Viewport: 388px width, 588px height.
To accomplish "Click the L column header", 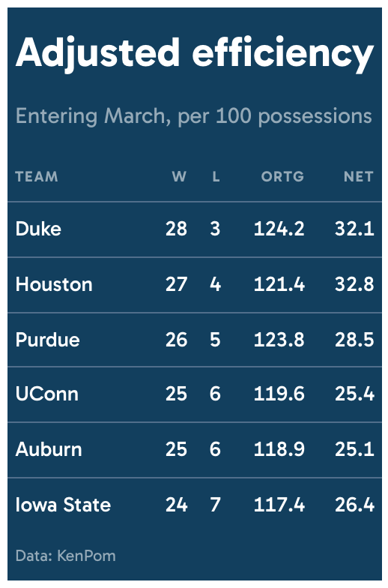I will [x=216, y=177].
